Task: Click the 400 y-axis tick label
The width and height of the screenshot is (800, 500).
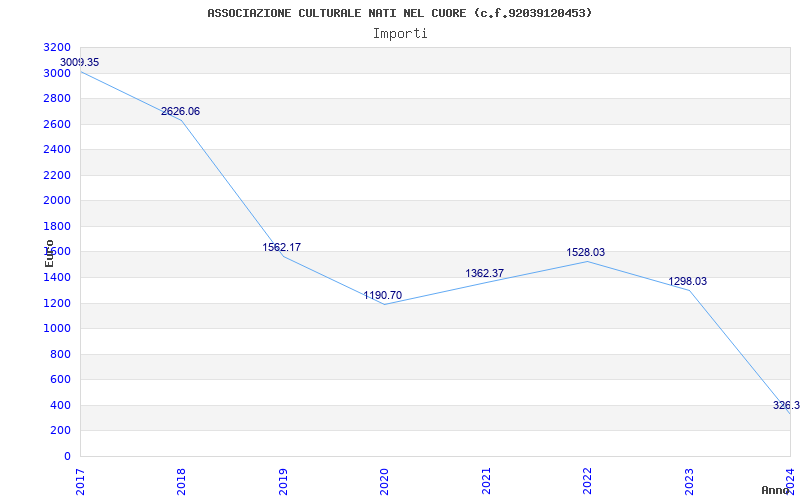Action: tap(60, 405)
